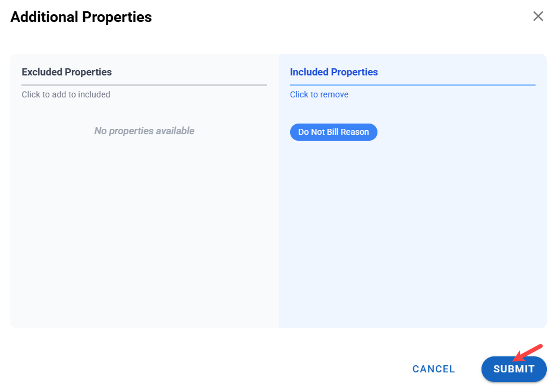The height and width of the screenshot is (392, 554).
Task: Click the gray divider under Excluded Properties
Action: (x=144, y=85)
